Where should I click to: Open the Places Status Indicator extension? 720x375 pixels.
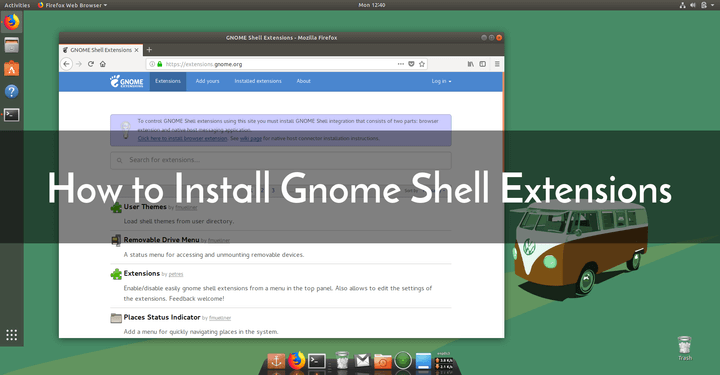[162, 317]
